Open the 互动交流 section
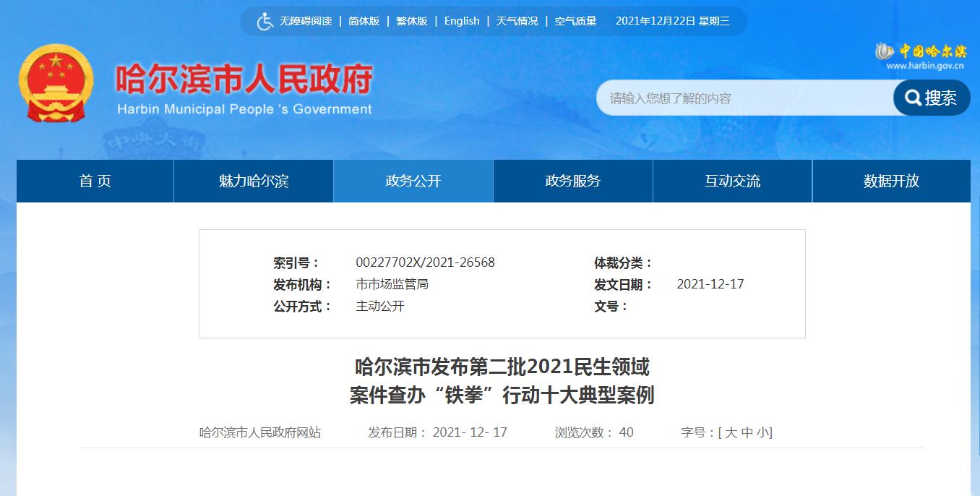 (732, 181)
